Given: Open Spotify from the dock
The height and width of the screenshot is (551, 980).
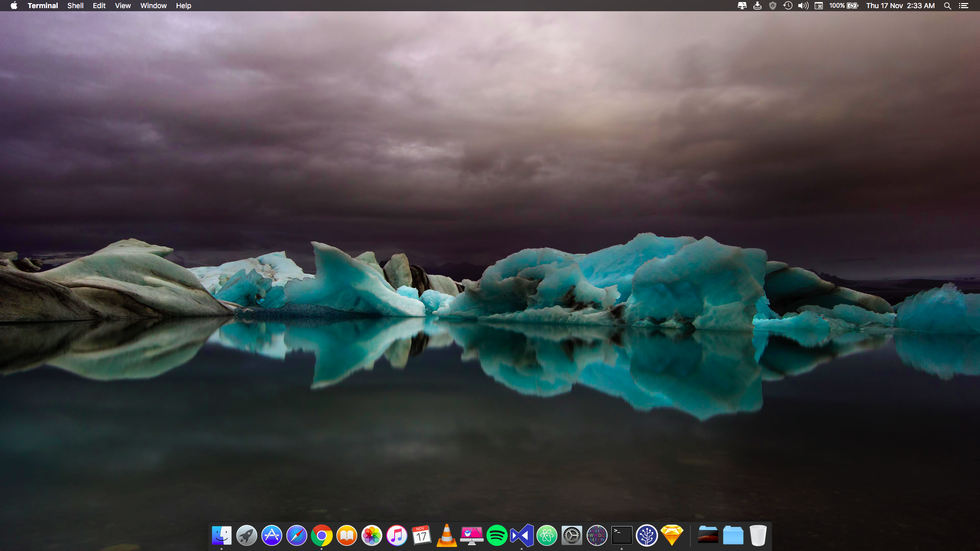Looking at the screenshot, I should (497, 536).
